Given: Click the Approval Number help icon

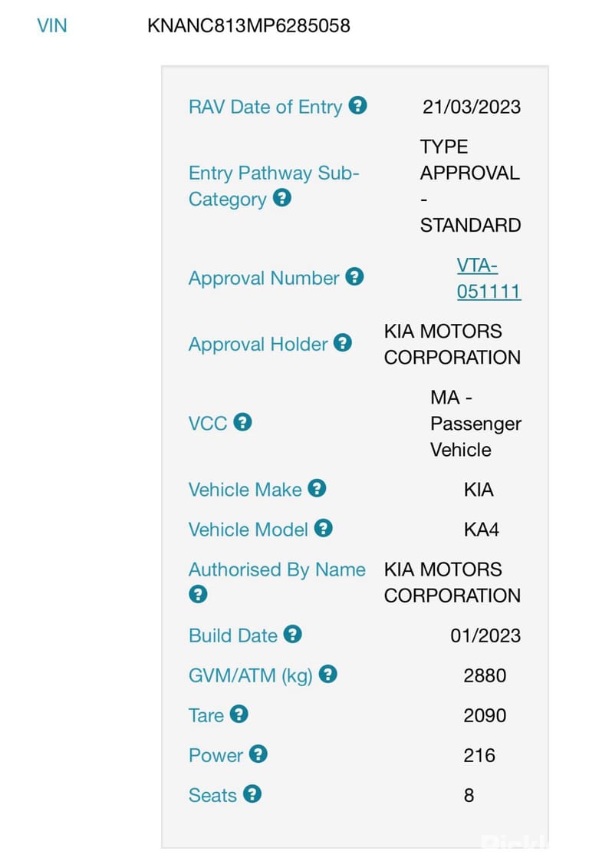Looking at the screenshot, I should (354, 276).
